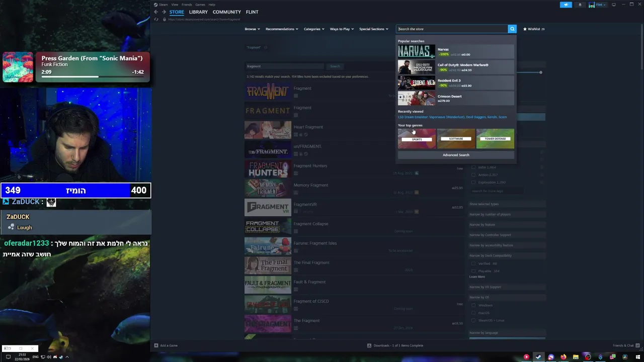This screenshot has height=362, width=644.
Task: Open Friends & Chat
Action: (x=626, y=345)
